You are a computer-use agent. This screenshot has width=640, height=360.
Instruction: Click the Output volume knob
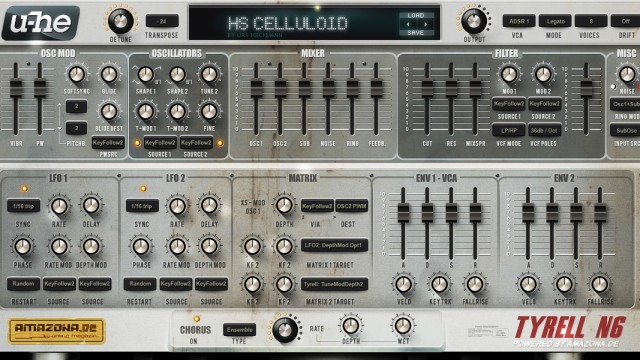[x=474, y=21]
